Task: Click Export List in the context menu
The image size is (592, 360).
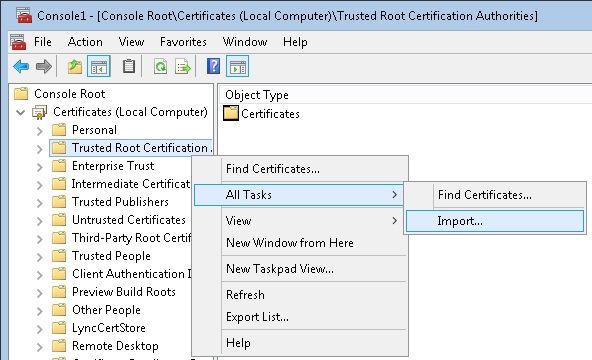Action: [301, 317]
